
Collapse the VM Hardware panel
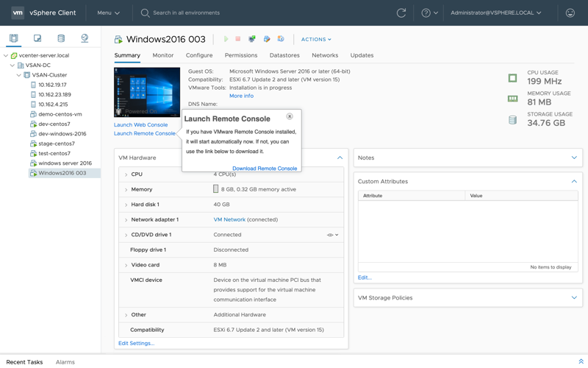pos(340,158)
